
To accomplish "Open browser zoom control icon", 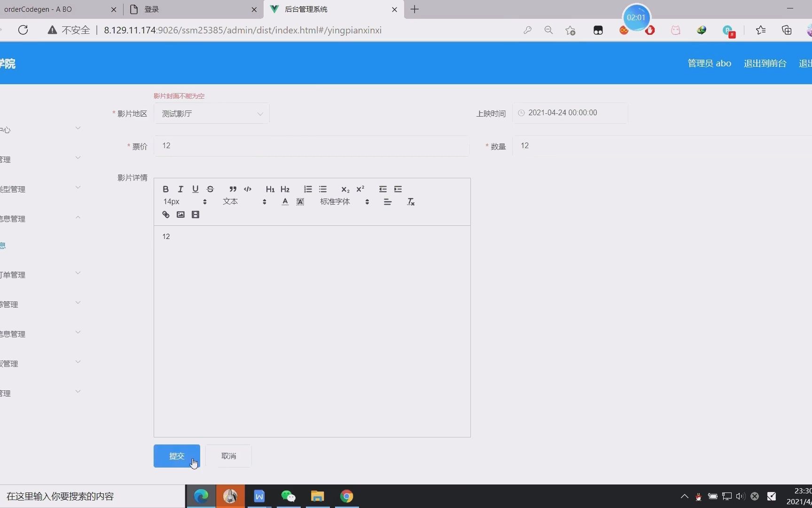I will (548, 30).
